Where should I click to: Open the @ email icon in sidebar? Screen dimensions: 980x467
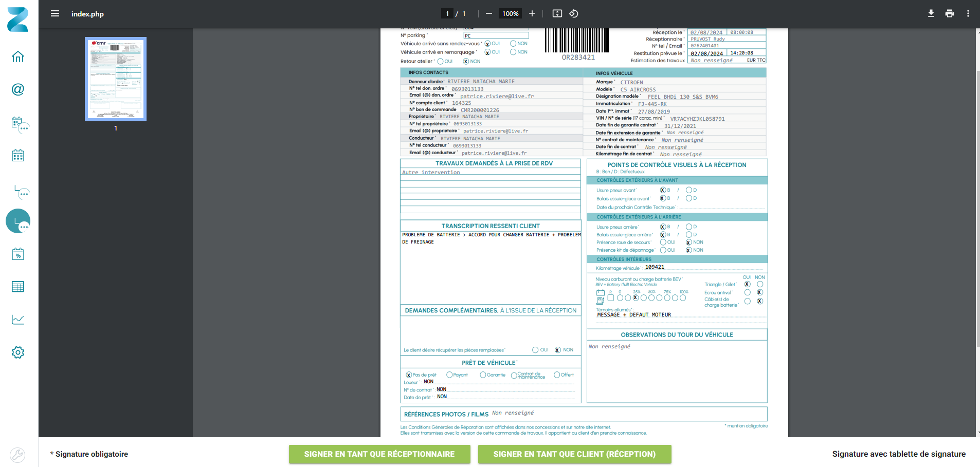tap(18, 89)
